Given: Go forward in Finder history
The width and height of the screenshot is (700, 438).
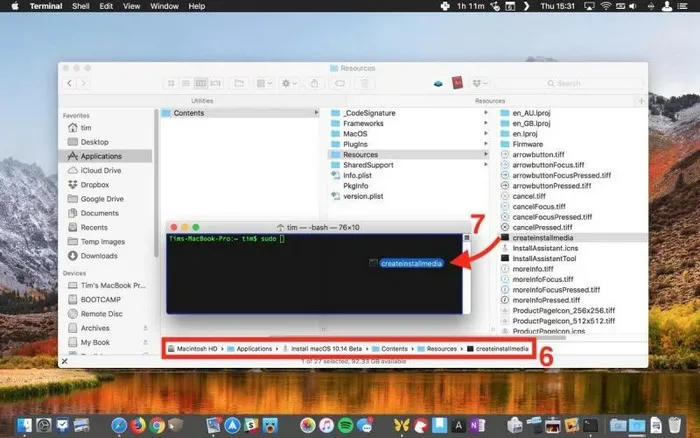Looking at the screenshot, I should tap(83, 83).
